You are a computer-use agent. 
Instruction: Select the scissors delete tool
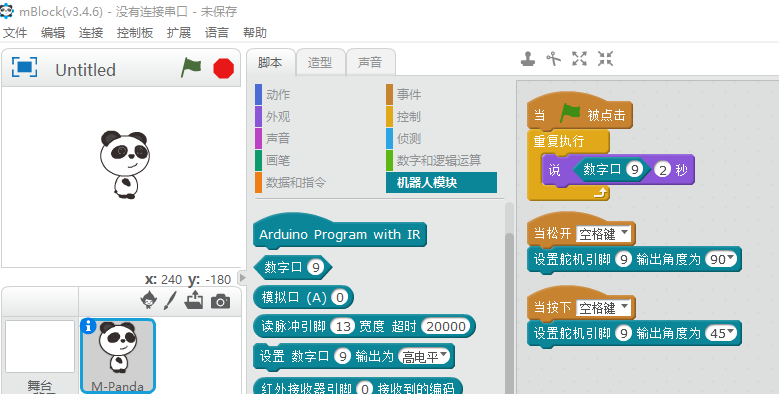(553, 59)
